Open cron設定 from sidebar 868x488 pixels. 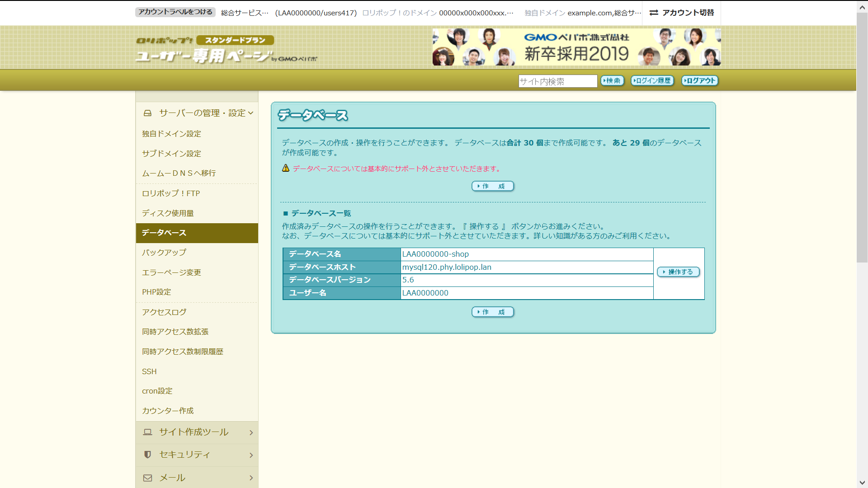[157, 391]
